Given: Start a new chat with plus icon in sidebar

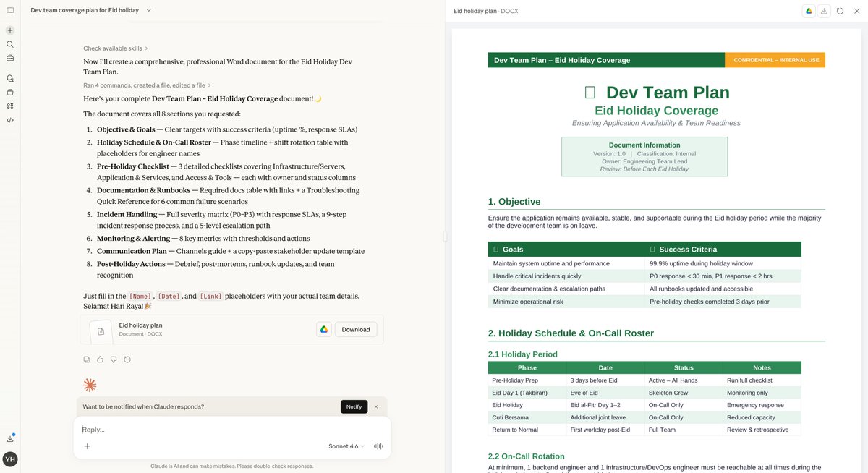Looking at the screenshot, I should pos(10,30).
